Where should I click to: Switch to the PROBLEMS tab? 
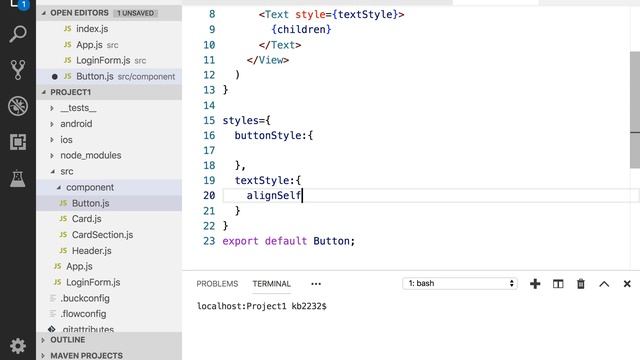point(217,284)
